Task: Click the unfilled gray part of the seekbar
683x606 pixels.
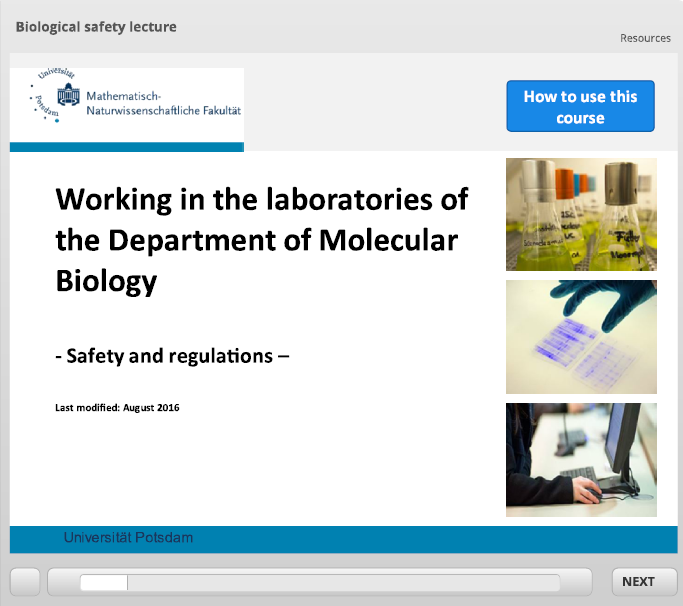Action: coord(340,582)
